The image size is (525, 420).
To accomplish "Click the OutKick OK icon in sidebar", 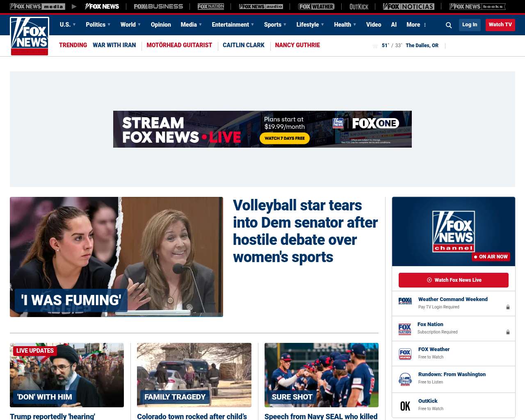I will (x=405, y=406).
